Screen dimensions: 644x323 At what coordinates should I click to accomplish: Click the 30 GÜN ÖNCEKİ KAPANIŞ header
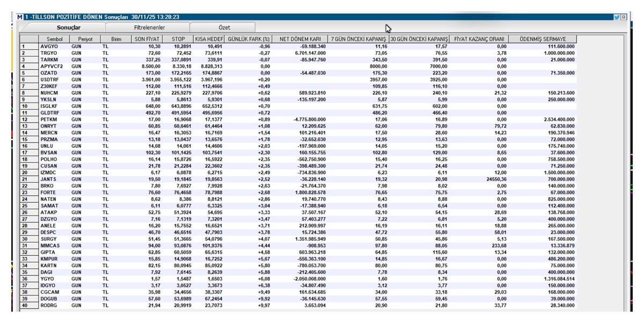[x=420, y=39]
